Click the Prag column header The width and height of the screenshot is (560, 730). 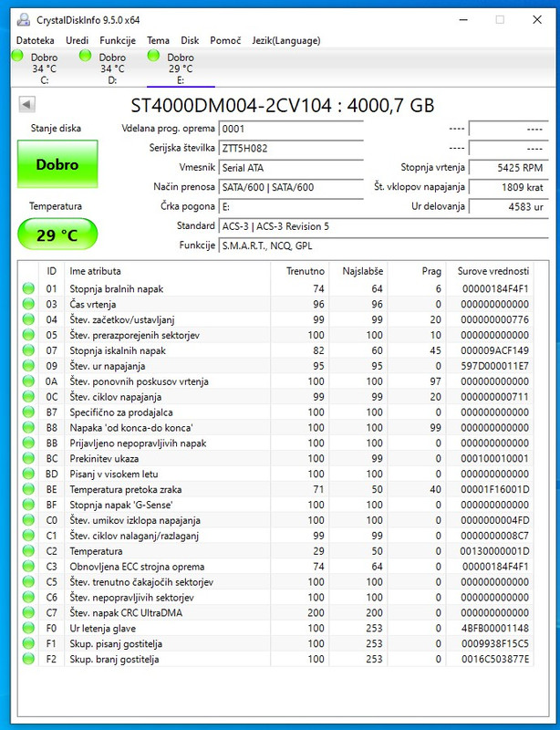pyautogui.click(x=418, y=271)
